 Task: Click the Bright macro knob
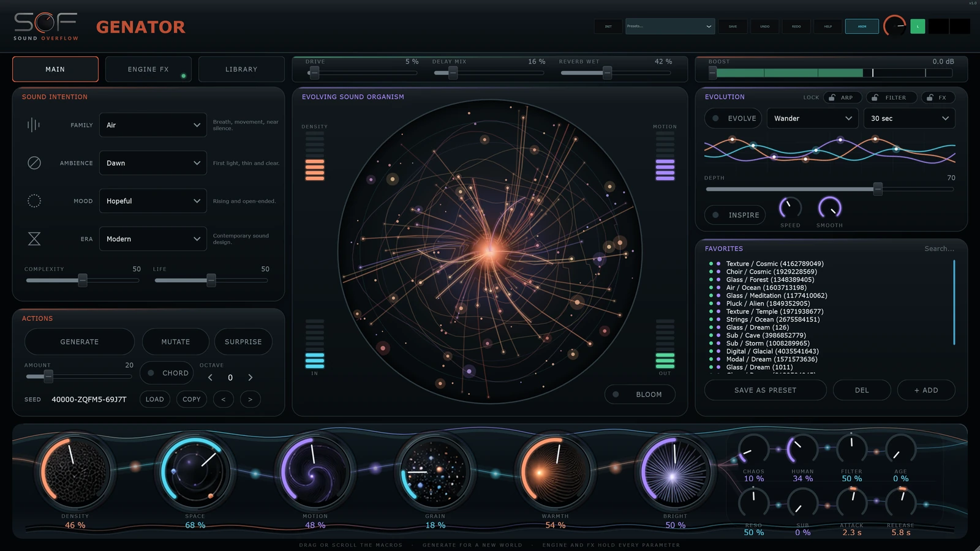coord(675,472)
